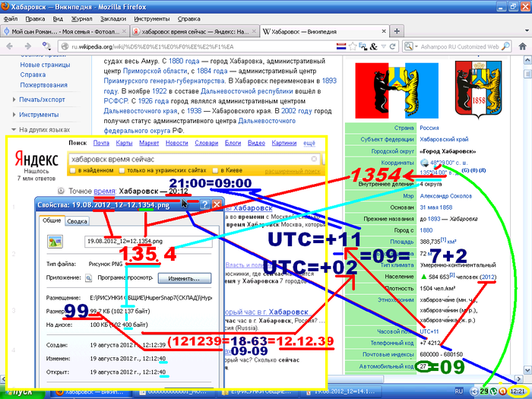
Task: Click the clock icon next to Точное время
Action: [x=61, y=191]
